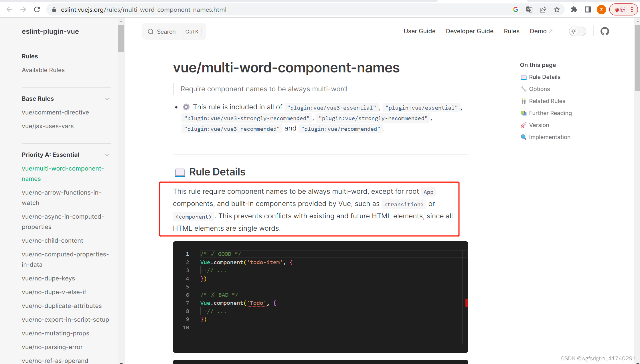
Task: Click the Available Rules sidebar link
Action: coord(43,70)
